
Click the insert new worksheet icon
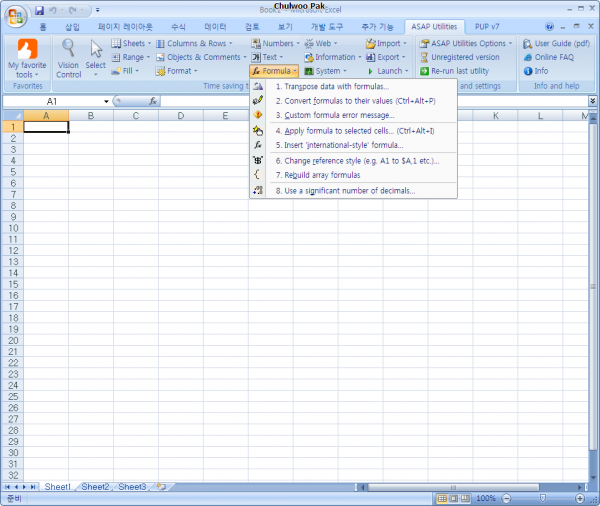(x=161, y=487)
